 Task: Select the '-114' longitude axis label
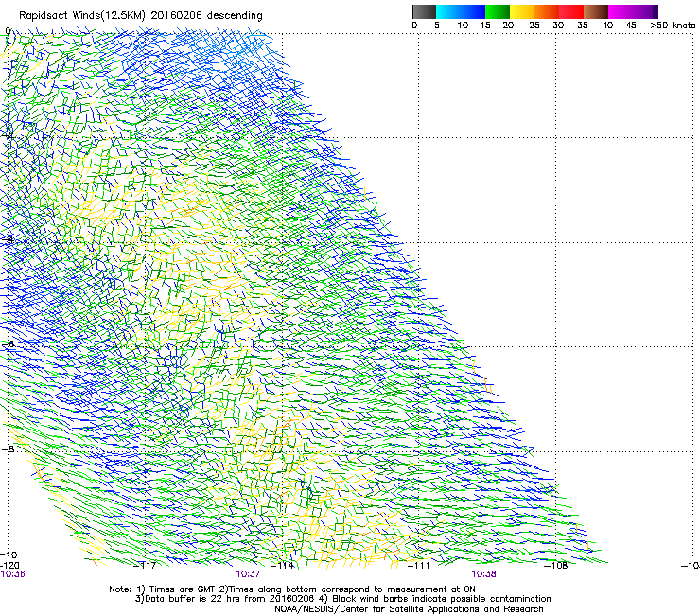point(284,566)
